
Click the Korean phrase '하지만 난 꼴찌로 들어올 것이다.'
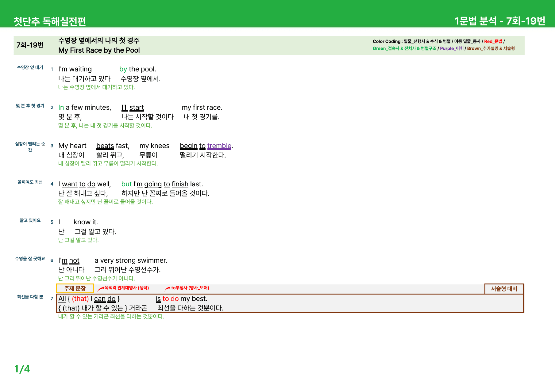click(165, 193)
